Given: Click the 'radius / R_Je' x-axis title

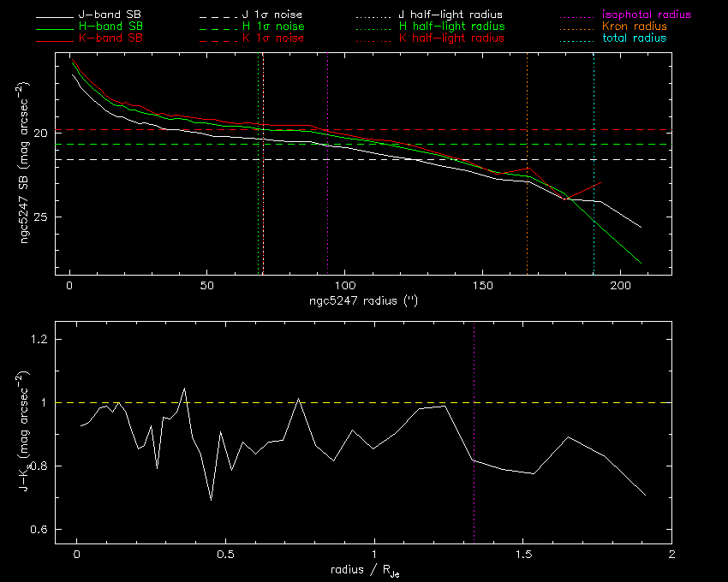Looking at the screenshot, I should (x=363, y=570).
